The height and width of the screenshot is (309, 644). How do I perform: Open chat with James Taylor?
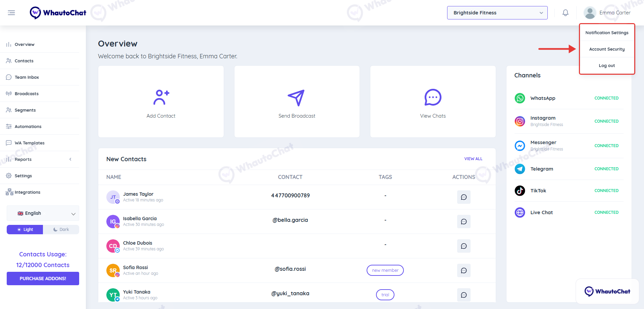click(464, 197)
